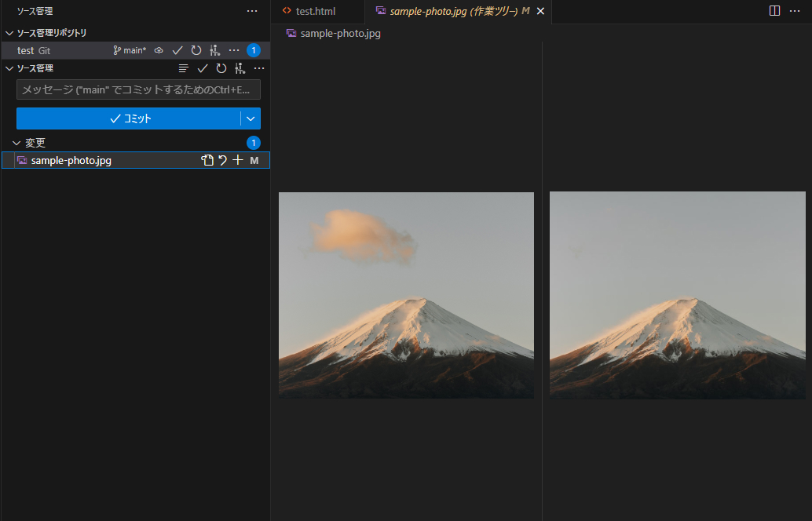812x521 pixels.
Task: Open more actions in the ソース管理 header
Action: (259, 68)
